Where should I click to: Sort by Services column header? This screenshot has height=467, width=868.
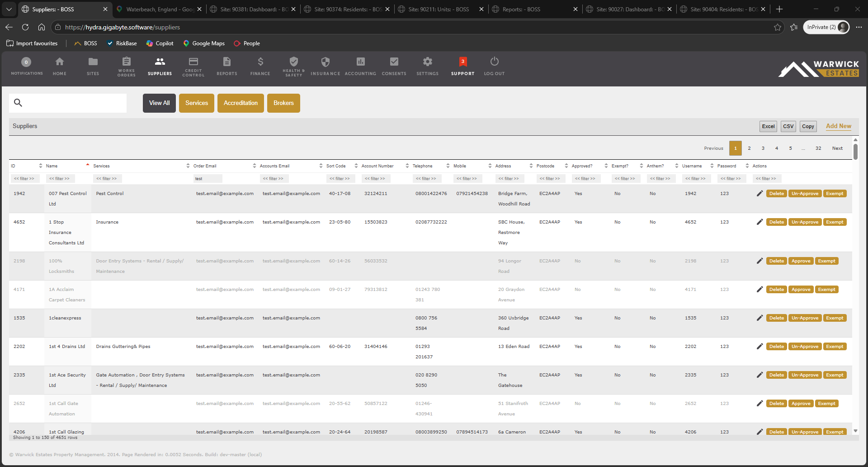(141, 166)
